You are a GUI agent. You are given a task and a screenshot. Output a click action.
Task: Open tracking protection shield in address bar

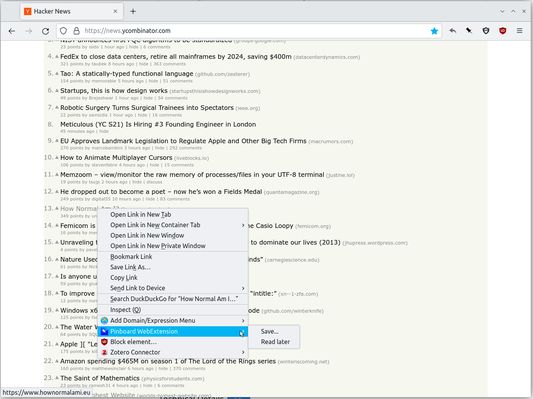click(x=63, y=31)
